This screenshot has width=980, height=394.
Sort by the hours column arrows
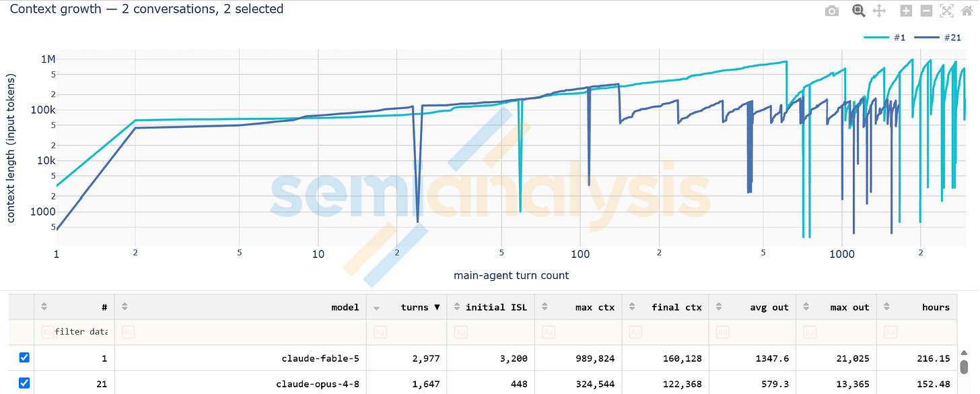pos(887,307)
